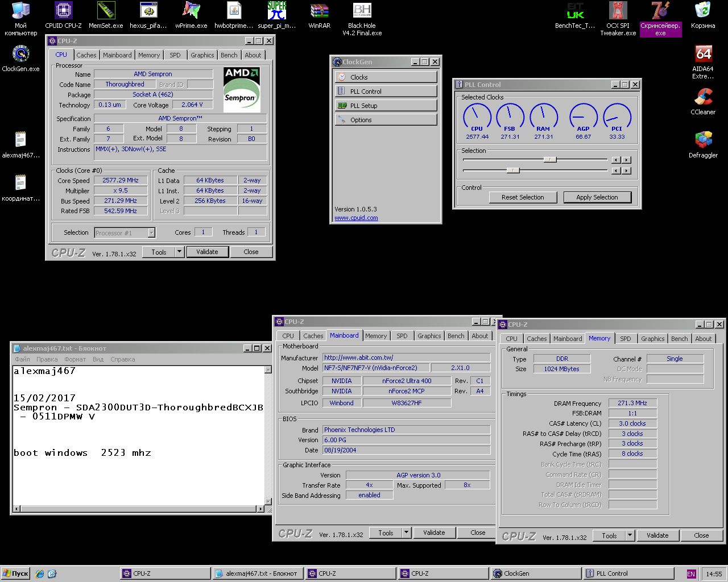Click Validate in the top CPU-Z window
Viewport: 728px width, 582px height.
pyautogui.click(x=207, y=252)
